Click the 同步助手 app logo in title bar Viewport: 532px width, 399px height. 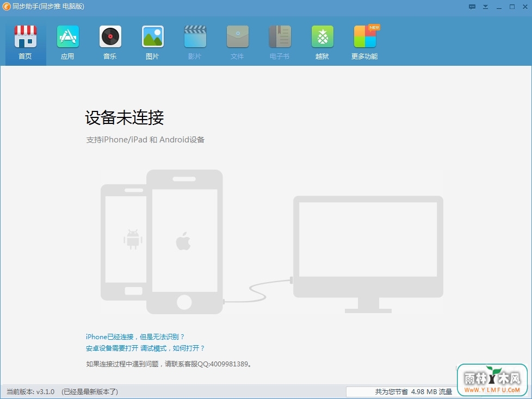[x=7, y=7]
